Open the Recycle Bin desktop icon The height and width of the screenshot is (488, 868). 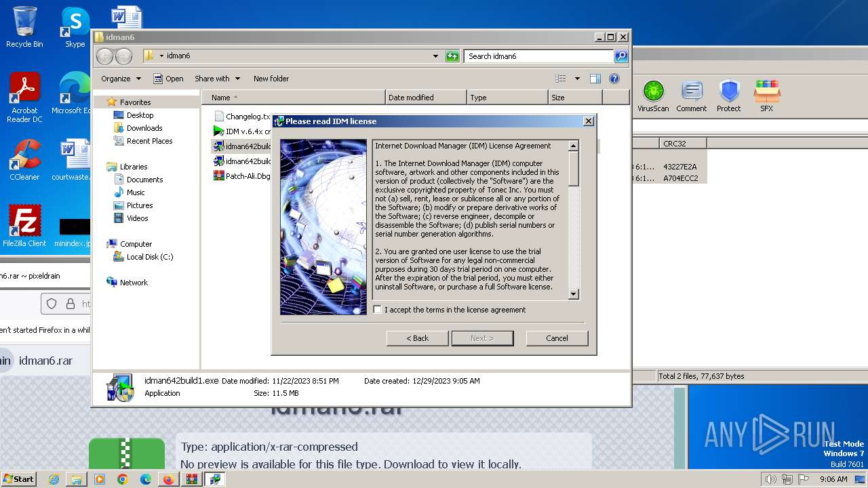click(x=24, y=27)
